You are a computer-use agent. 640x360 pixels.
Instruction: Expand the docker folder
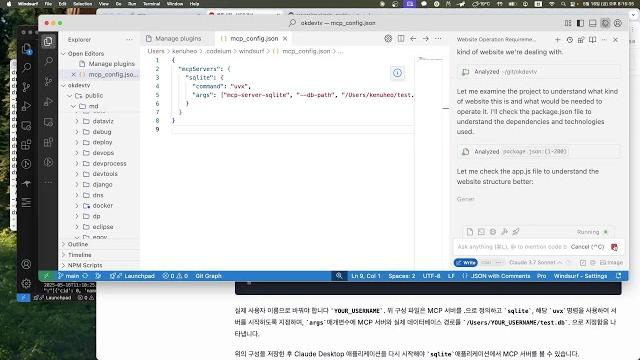click(102, 205)
